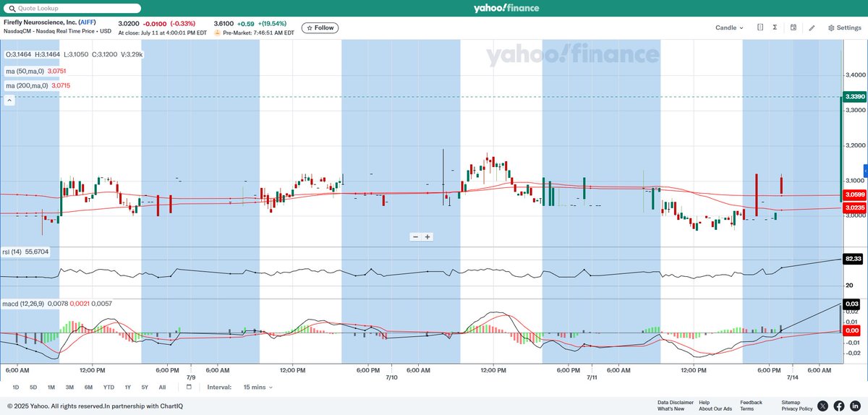Open Yahoo LinkedIn page
Screen dimensions: 868x415
point(855,406)
